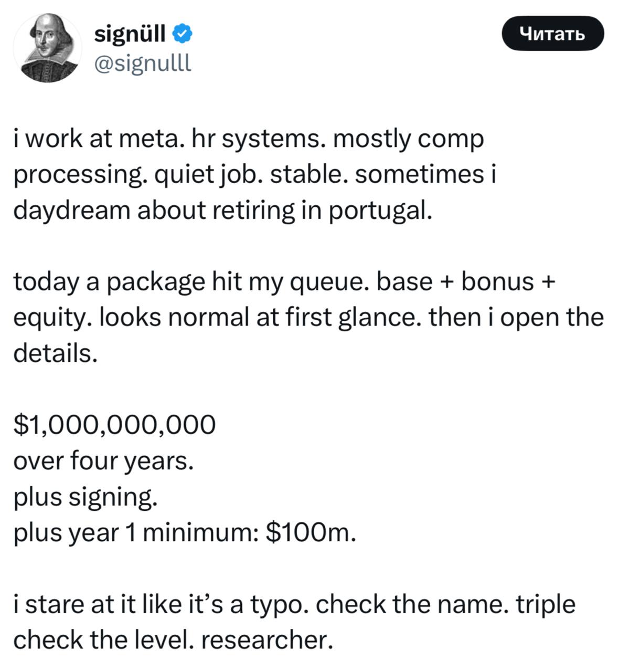The width and height of the screenshot is (629, 672).
Task: Click the word 'equity.' in the tweet
Action: click(51, 318)
